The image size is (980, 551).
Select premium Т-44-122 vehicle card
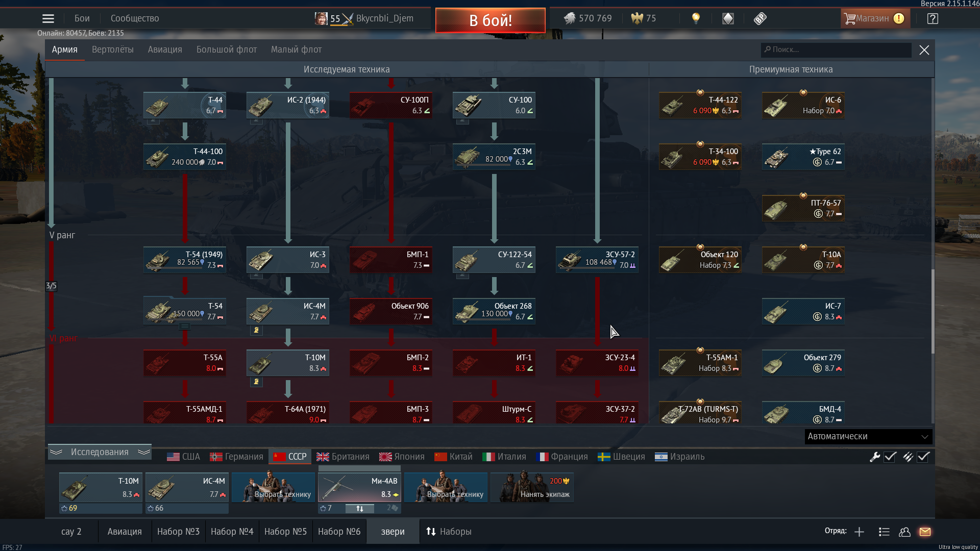tap(700, 105)
